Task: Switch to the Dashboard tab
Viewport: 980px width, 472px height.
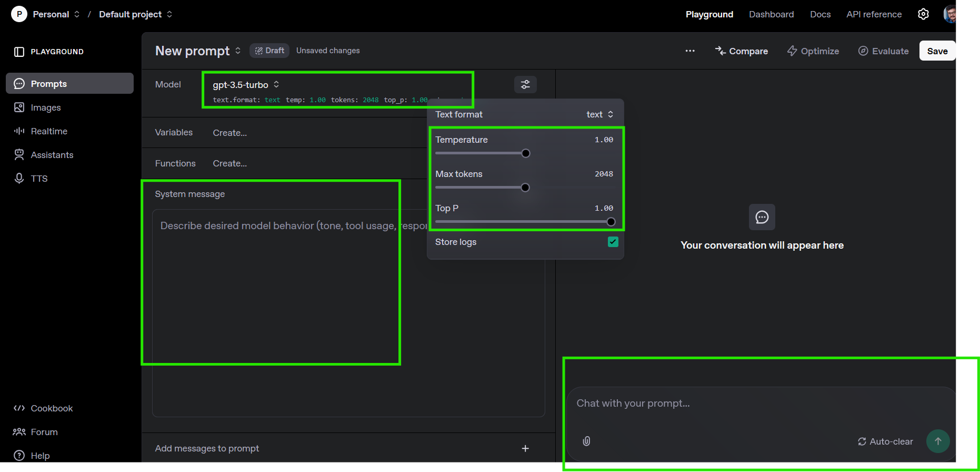Action: [x=771, y=14]
